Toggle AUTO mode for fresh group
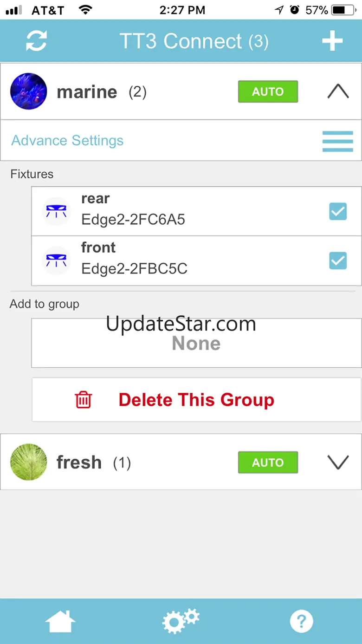Image resolution: width=362 pixels, height=644 pixels. pyautogui.click(x=268, y=462)
